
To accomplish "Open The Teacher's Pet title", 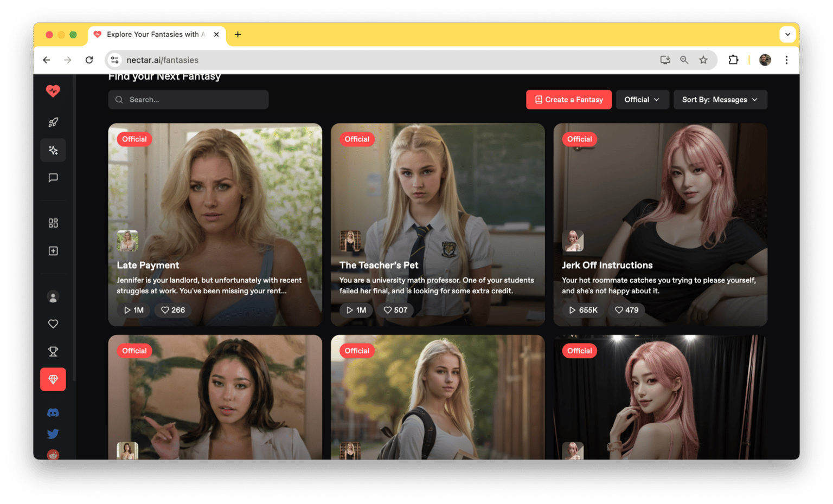I will point(379,265).
